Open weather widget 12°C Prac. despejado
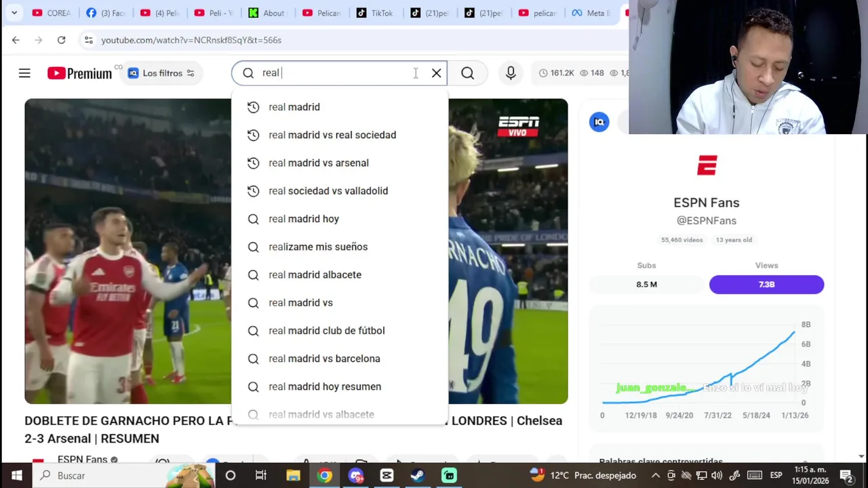The width and height of the screenshot is (868, 488). click(x=583, y=476)
